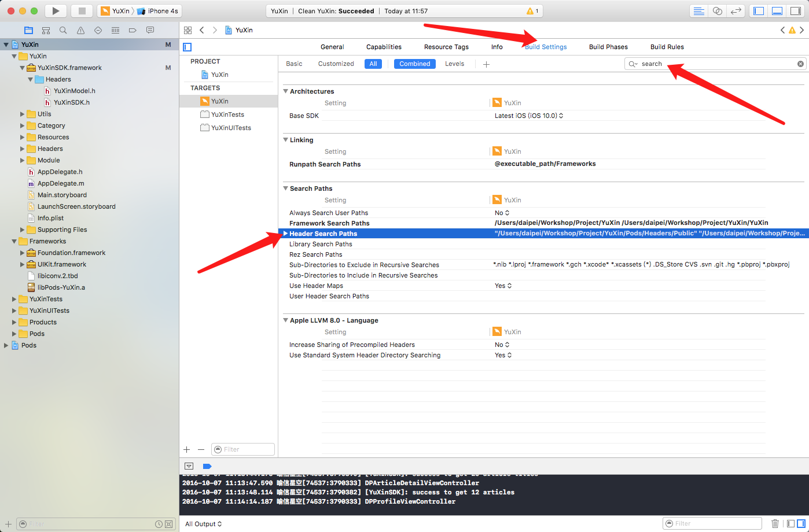Add new file via navigator plus icon
809x532 pixels.
8,524
